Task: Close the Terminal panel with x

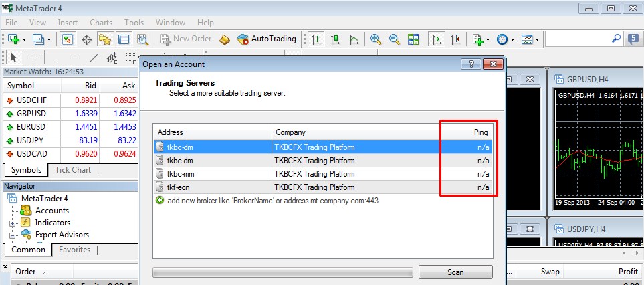Action: 6,267
